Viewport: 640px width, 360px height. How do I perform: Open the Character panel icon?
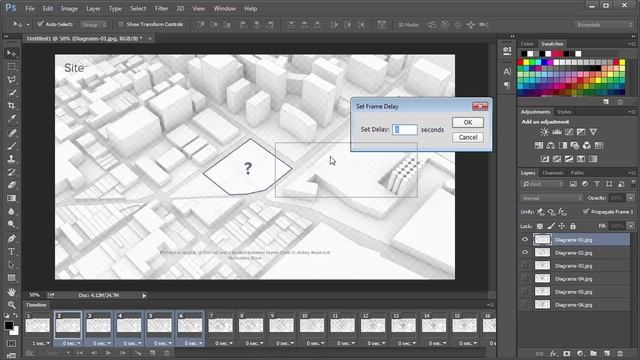tap(507, 72)
